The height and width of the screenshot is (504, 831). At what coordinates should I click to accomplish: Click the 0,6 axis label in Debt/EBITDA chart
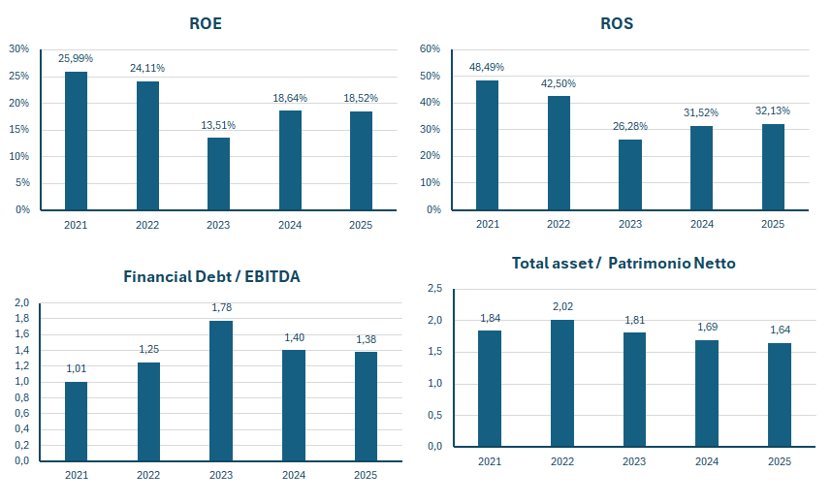point(21,413)
